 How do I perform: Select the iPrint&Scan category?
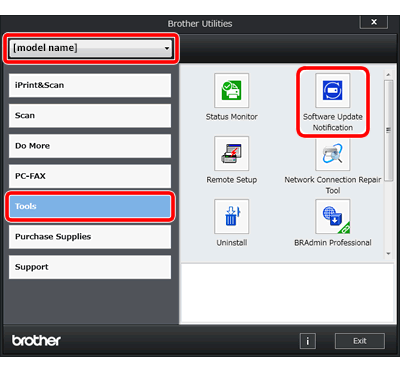point(90,85)
